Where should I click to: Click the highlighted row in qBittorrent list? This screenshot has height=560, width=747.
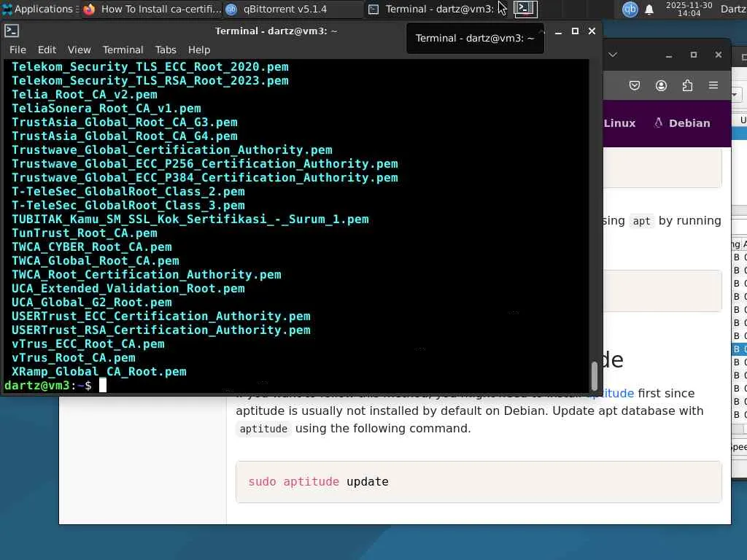(x=739, y=349)
